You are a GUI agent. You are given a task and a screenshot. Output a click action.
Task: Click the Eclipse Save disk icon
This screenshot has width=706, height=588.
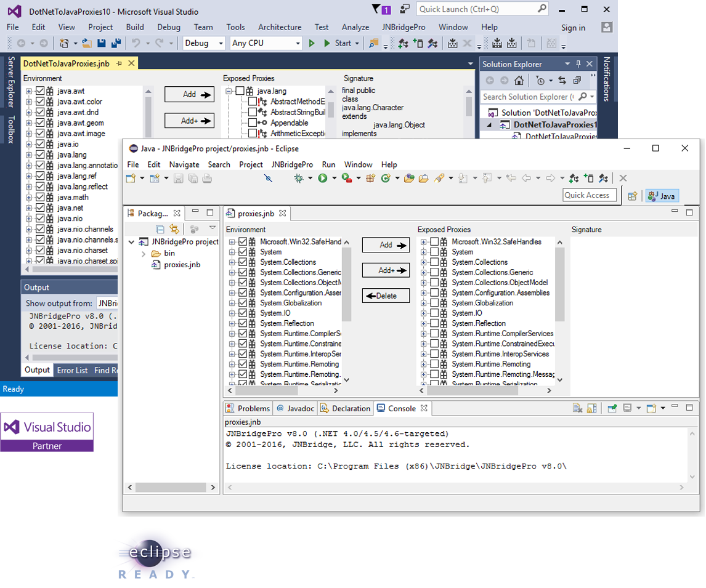click(x=179, y=179)
